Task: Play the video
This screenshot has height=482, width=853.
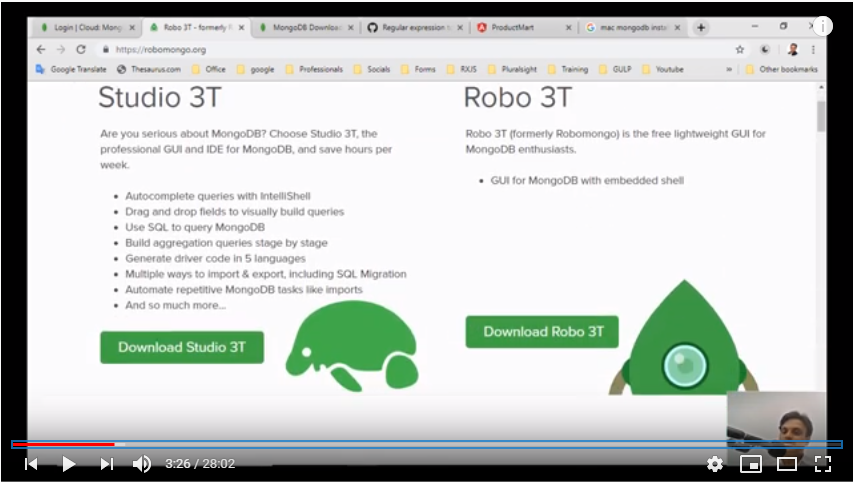Action: [x=69, y=464]
